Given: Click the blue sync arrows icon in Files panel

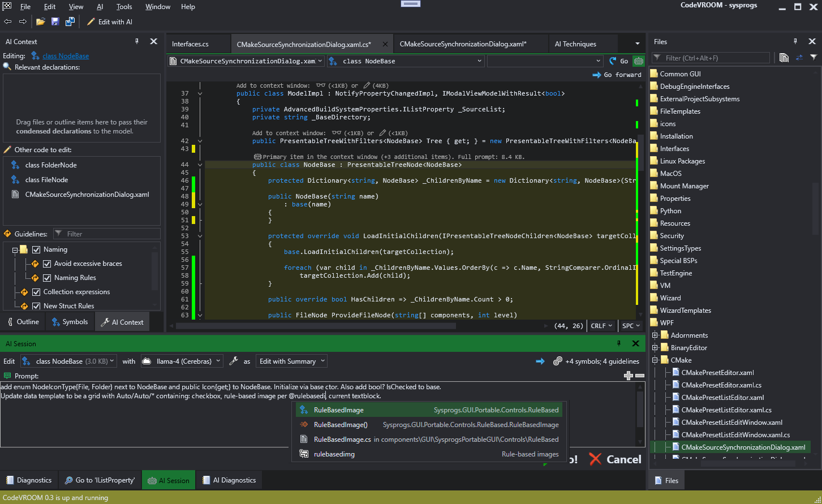Looking at the screenshot, I should [799, 58].
